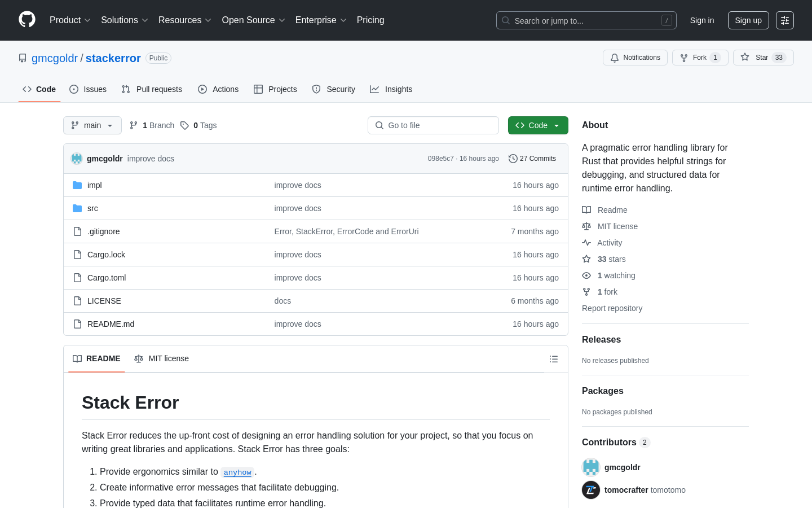
Task: Click the pulse icon beside Activity
Action: pos(586,243)
